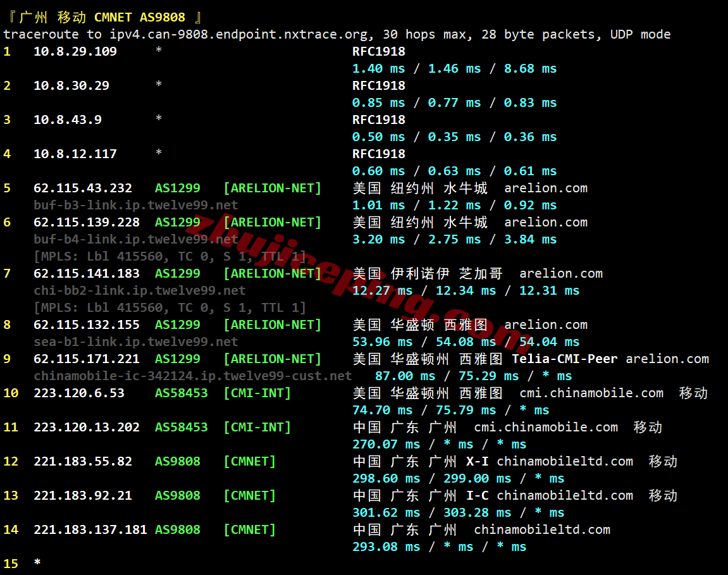Click latency value 293.08 ms

(x=386, y=547)
